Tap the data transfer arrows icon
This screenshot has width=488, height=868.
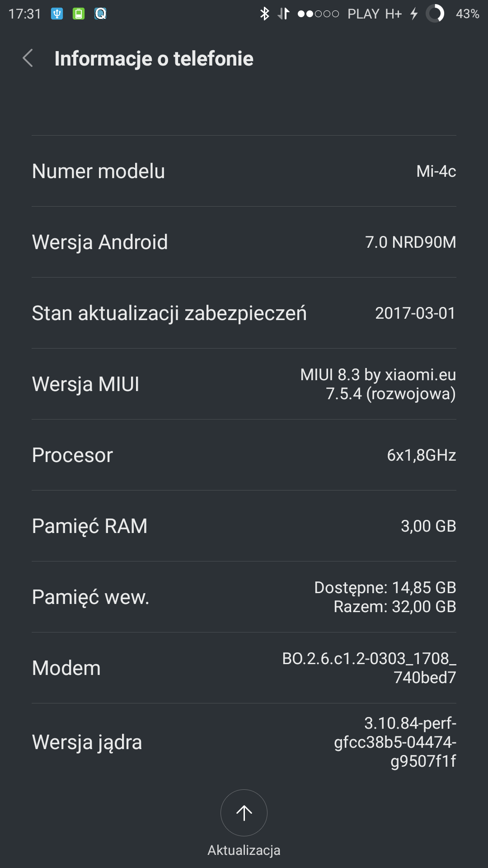tap(284, 14)
